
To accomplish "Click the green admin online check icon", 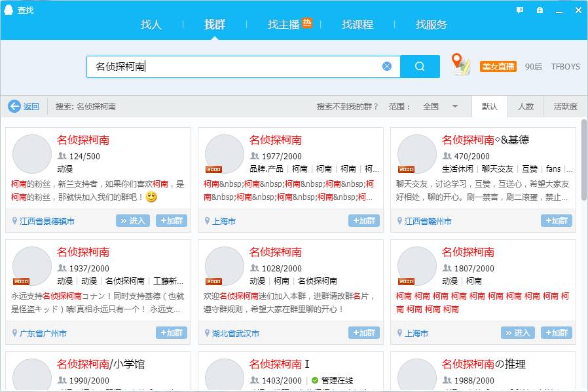I will click(314, 380).
